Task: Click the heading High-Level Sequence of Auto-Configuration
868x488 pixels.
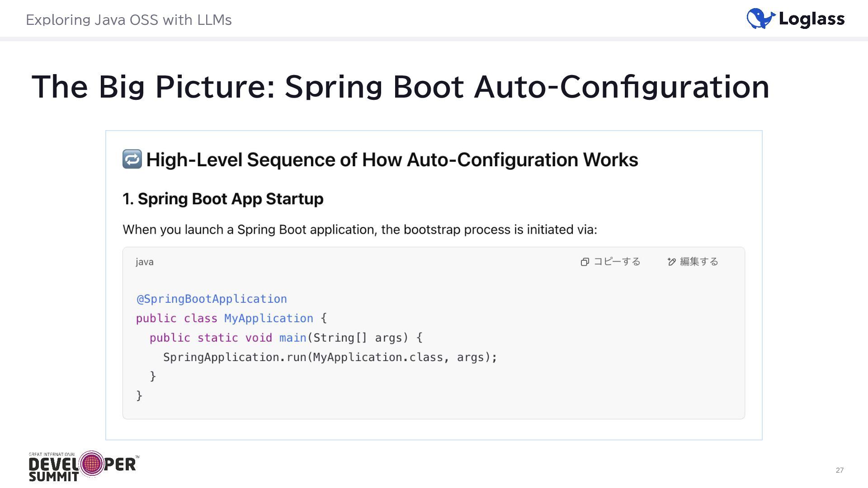Action: [392, 160]
